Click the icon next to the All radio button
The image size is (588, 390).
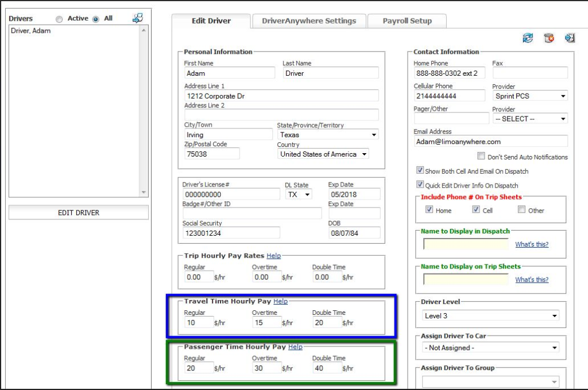point(137,18)
